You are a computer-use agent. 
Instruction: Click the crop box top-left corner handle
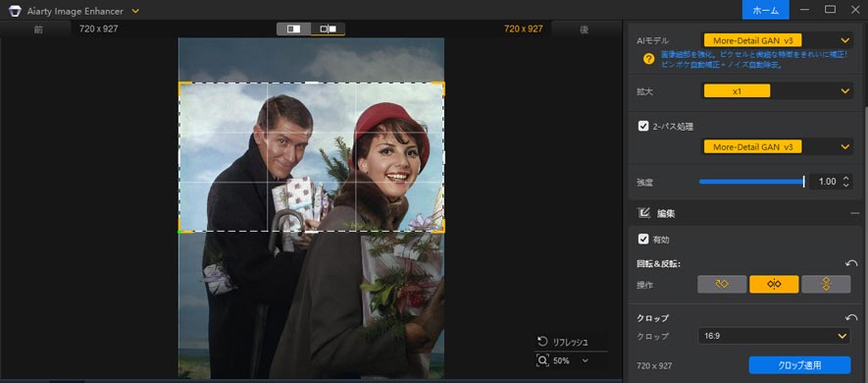tap(181, 84)
